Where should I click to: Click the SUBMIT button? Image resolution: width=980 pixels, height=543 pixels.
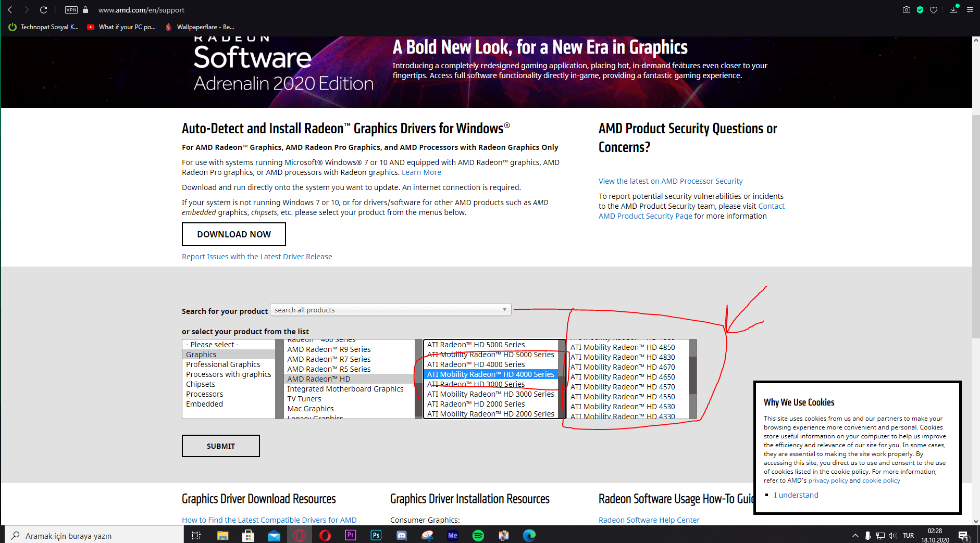(221, 446)
